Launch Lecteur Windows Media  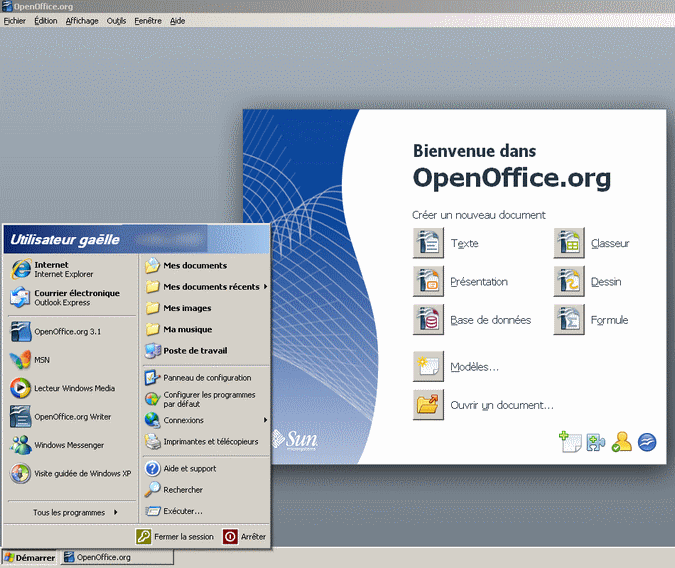(72, 388)
